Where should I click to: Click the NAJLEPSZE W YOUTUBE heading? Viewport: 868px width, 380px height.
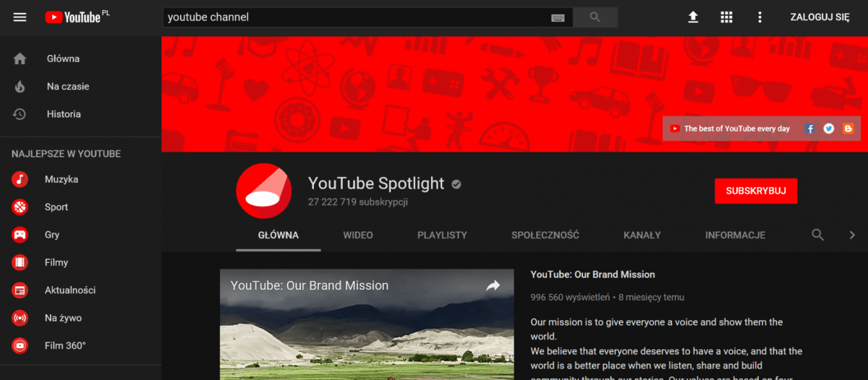click(x=66, y=154)
